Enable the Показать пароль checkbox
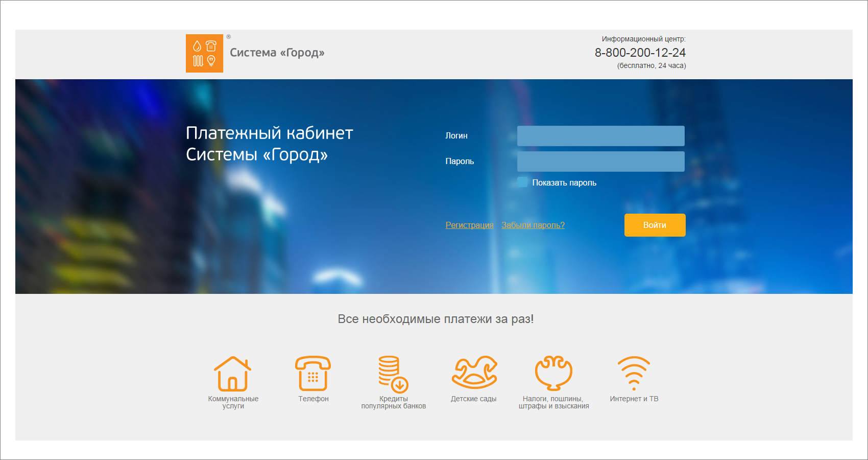The image size is (868, 460). pyautogui.click(x=522, y=182)
